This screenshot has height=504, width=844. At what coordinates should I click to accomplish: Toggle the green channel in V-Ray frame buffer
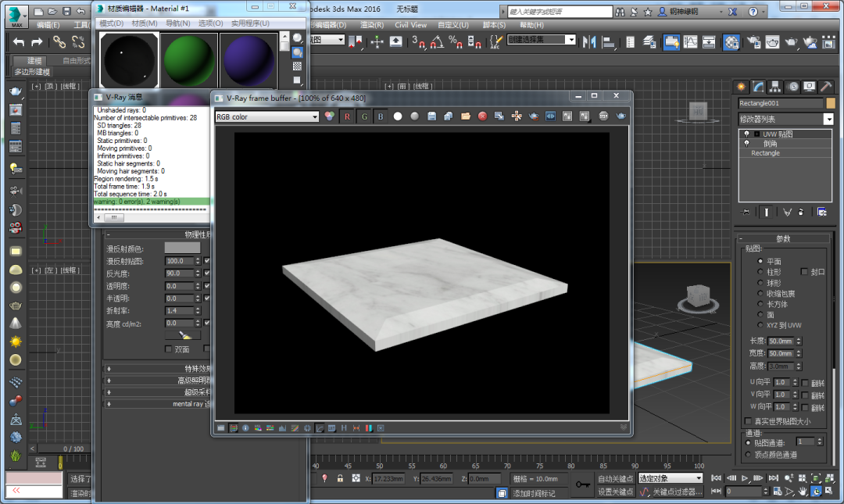364,116
